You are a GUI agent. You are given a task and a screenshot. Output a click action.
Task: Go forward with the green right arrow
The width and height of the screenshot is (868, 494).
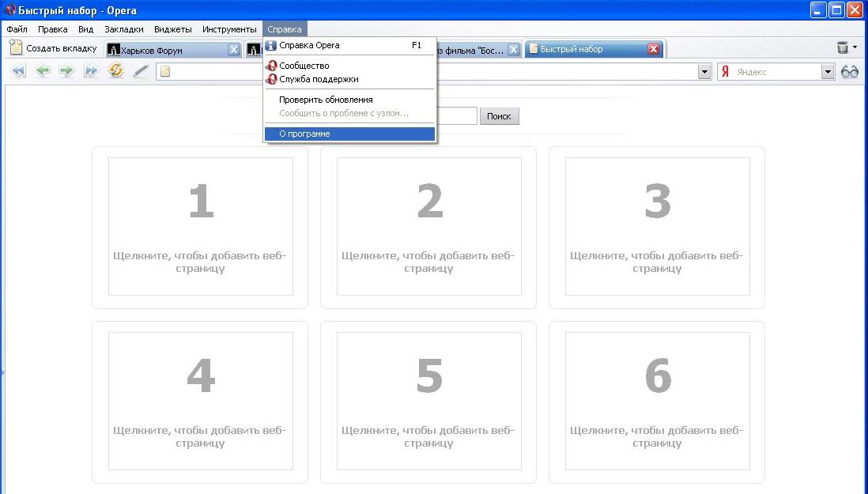[x=66, y=71]
